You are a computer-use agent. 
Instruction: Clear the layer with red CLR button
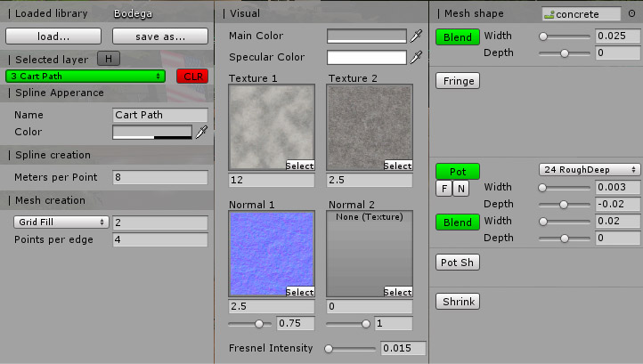pos(192,77)
